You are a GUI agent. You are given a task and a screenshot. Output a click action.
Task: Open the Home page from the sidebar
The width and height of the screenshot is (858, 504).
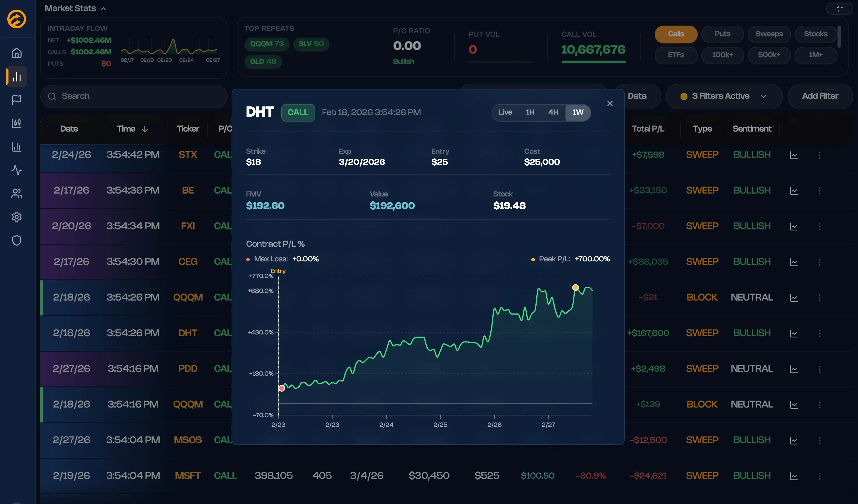pos(16,53)
